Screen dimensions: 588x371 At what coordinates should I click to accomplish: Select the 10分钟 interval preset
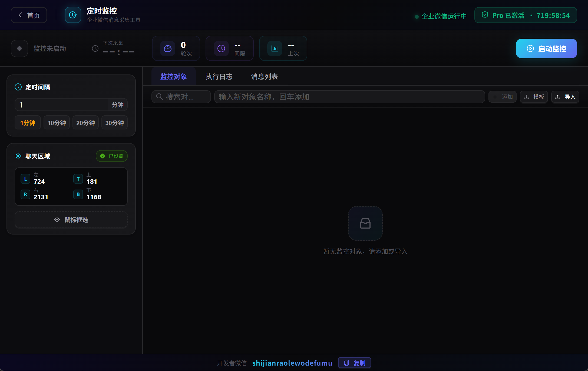57,123
